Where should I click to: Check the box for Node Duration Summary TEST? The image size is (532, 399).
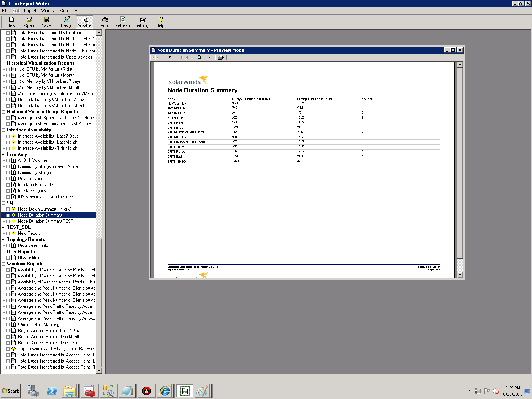point(8,221)
